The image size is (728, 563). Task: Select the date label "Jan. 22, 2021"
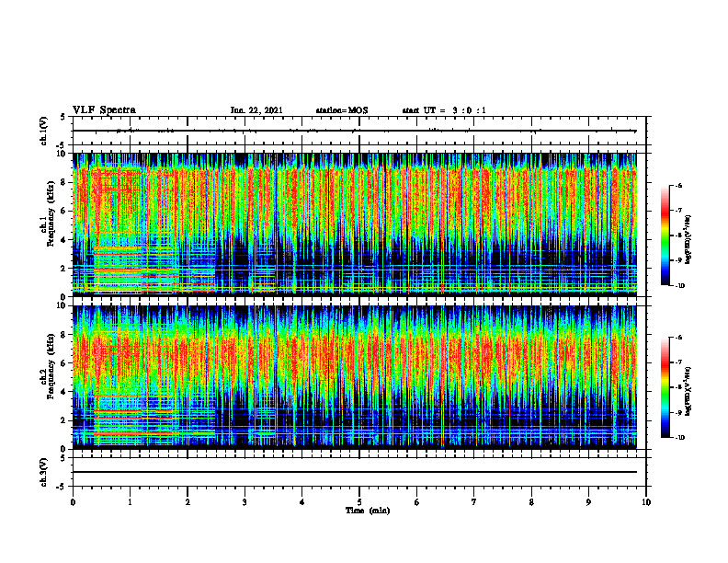[256, 110]
